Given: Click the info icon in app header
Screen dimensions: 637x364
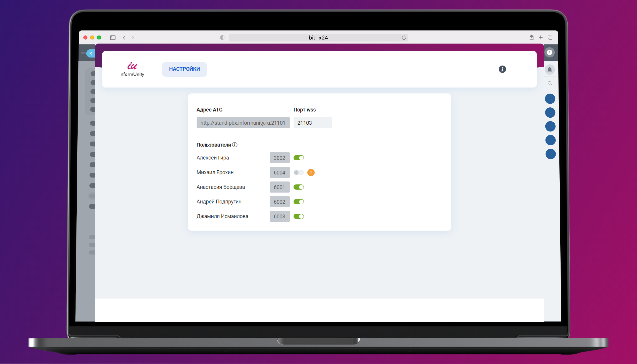Looking at the screenshot, I should (502, 69).
